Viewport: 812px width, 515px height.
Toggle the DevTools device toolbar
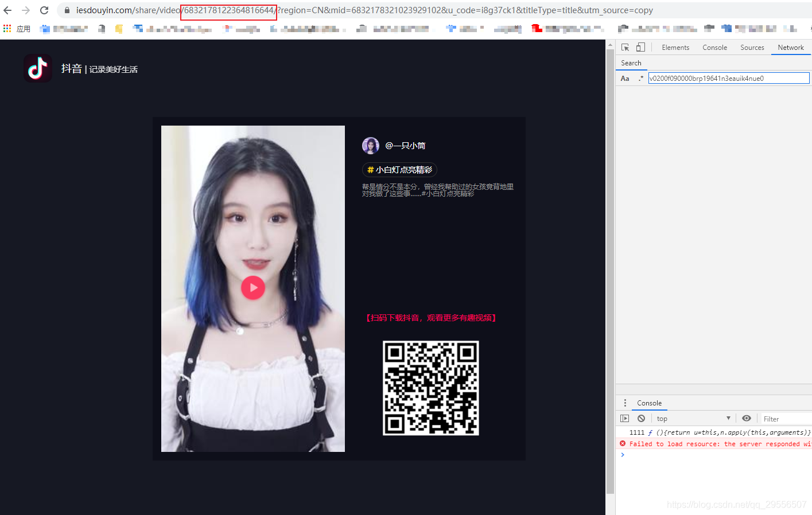[x=640, y=48]
